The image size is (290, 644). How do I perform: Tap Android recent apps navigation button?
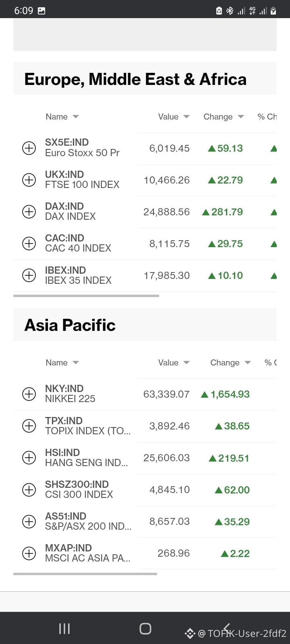click(64, 629)
